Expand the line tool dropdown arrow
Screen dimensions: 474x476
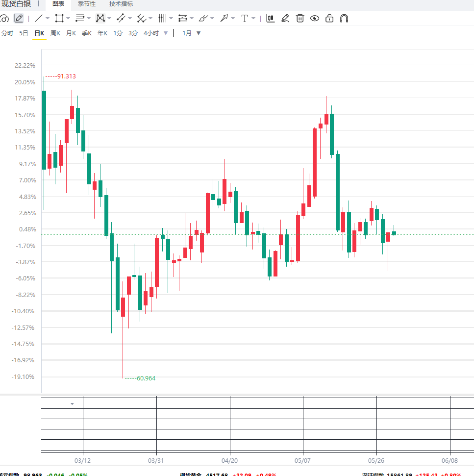click(x=48, y=18)
